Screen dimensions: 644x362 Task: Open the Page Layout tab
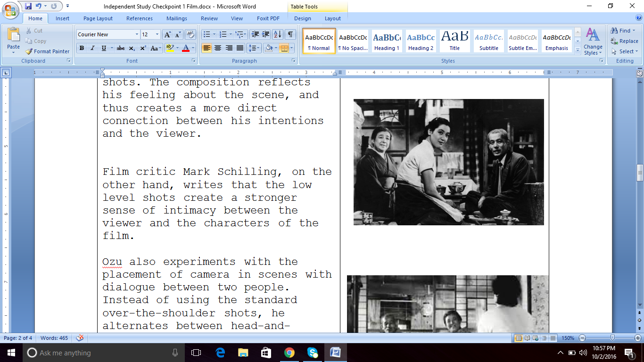[98, 18]
